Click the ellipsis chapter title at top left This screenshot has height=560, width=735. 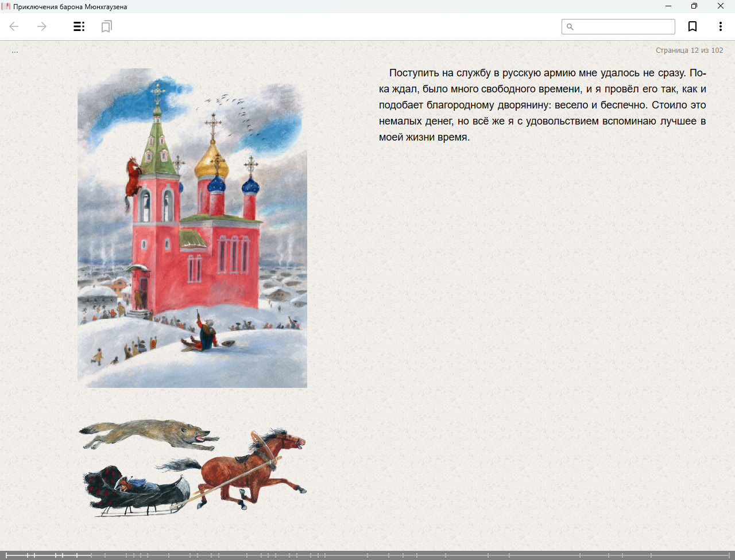[x=15, y=51]
